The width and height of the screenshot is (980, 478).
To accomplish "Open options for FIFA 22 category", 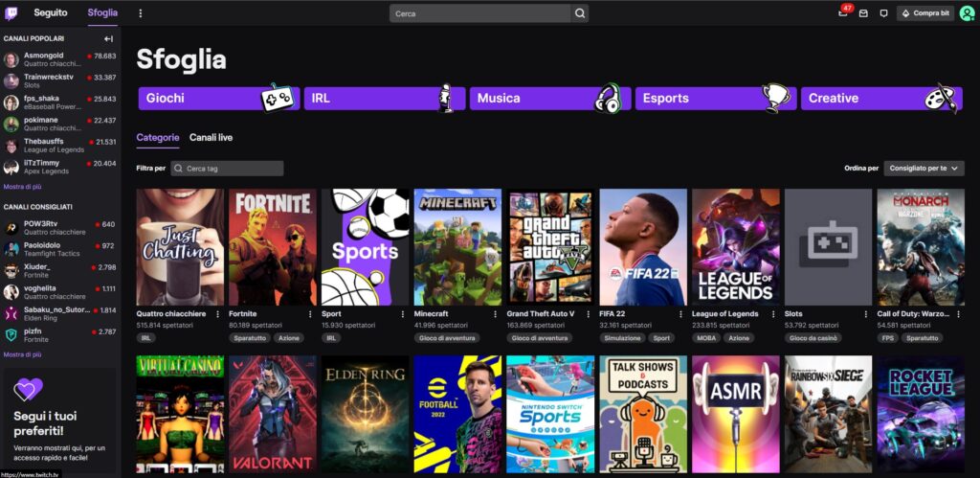I will pos(680,314).
